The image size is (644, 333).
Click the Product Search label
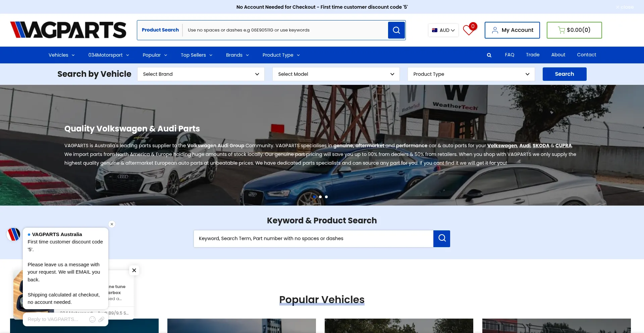coord(160,30)
